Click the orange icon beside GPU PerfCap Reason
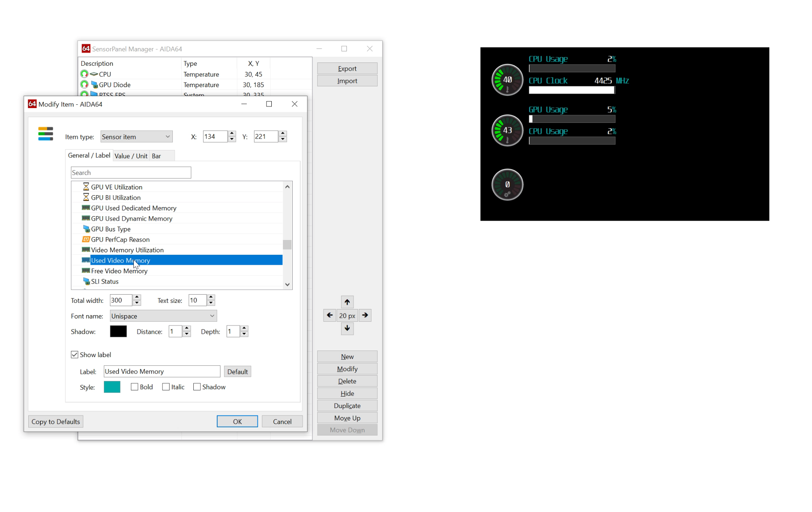Image resolution: width=812 pixels, height=512 pixels. [x=86, y=240]
